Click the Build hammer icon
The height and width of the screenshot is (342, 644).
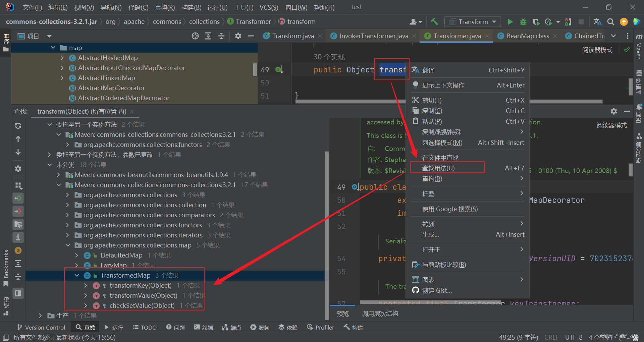click(434, 22)
